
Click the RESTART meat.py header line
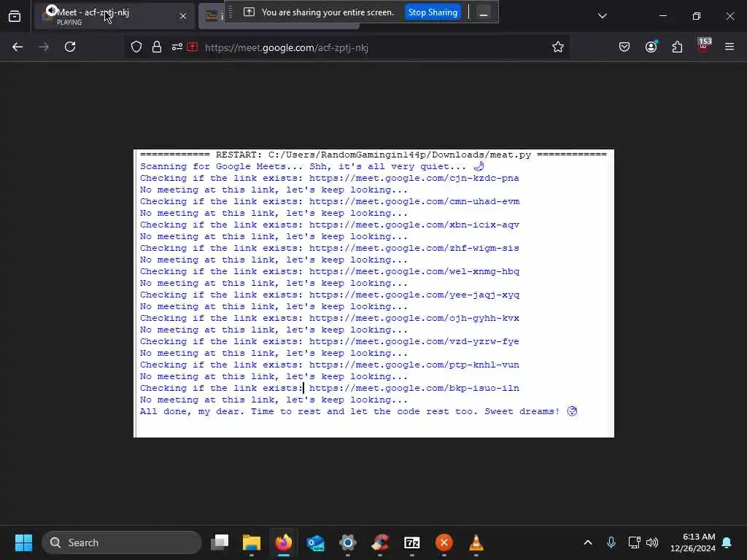(x=373, y=155)
